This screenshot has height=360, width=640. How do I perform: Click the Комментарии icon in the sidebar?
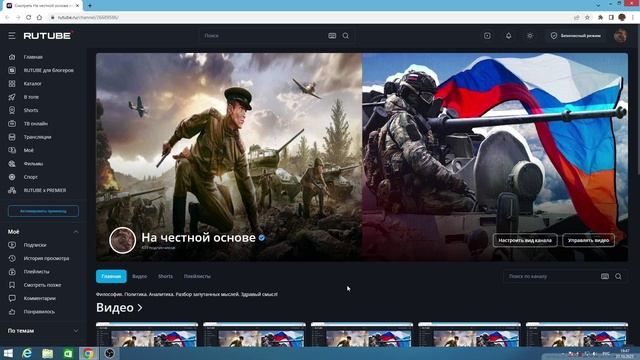click(x=12, y=298)
